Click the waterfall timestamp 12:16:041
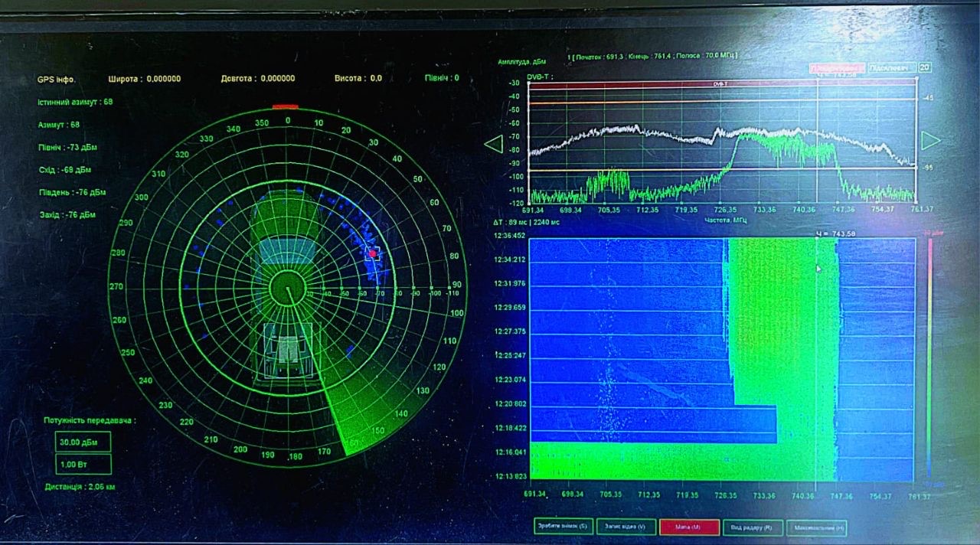Screen dimensions: 980x545 pyautogui.click(x=510, y=452)
